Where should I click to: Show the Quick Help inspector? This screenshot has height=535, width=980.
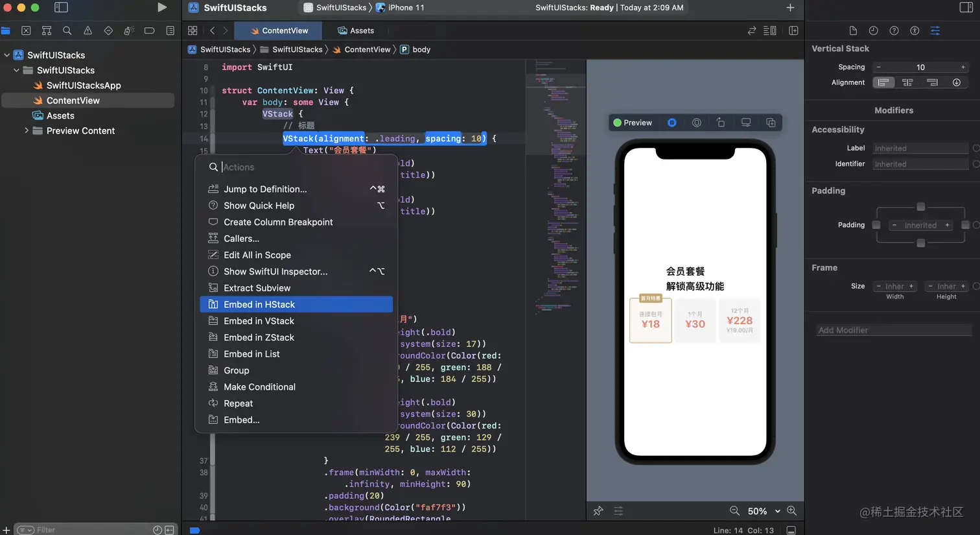coord(894,30)
